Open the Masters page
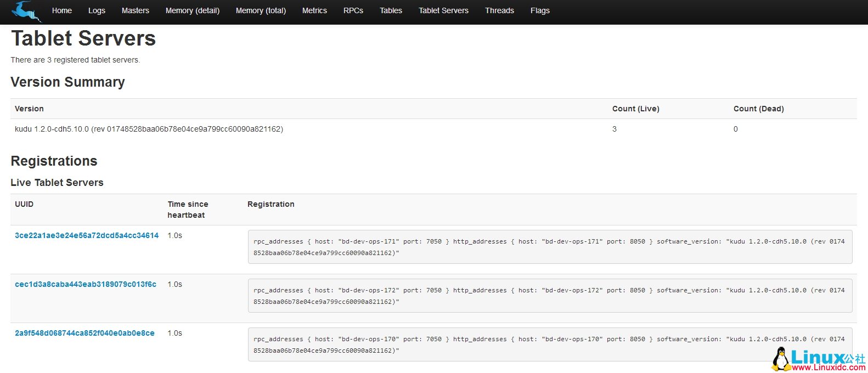Viewport: 868px width, 373px height. [x=136, y=10]
